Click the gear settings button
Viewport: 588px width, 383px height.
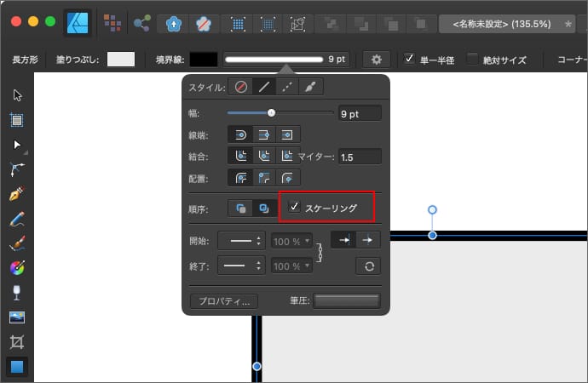point(376,60)
